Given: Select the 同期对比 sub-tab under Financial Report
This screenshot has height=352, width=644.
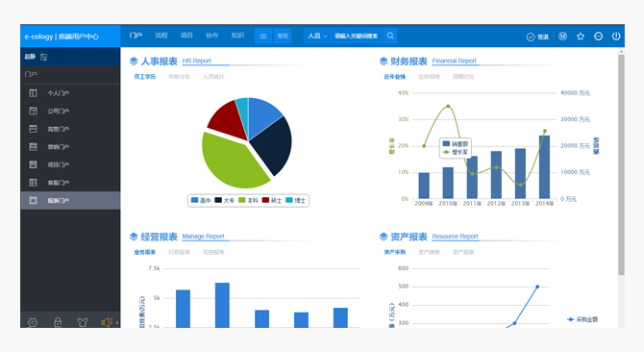Looking at the screenshot, I should 463,77.
